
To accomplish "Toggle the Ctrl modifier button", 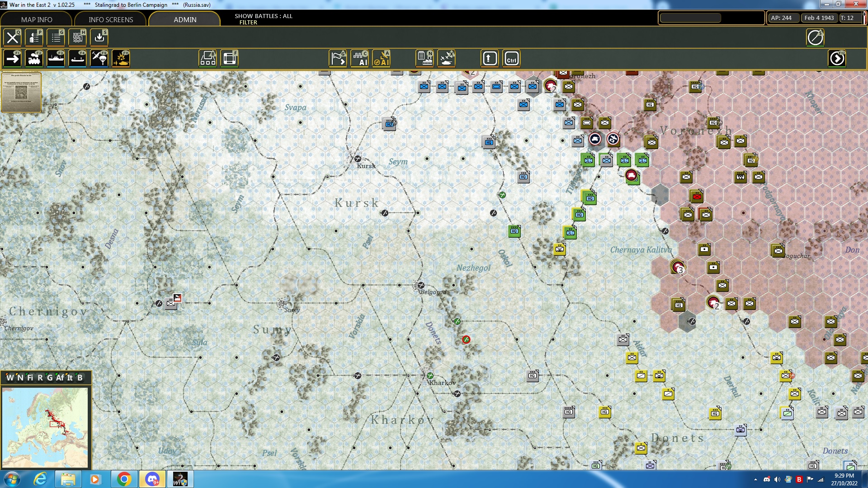I will (511, 58).
